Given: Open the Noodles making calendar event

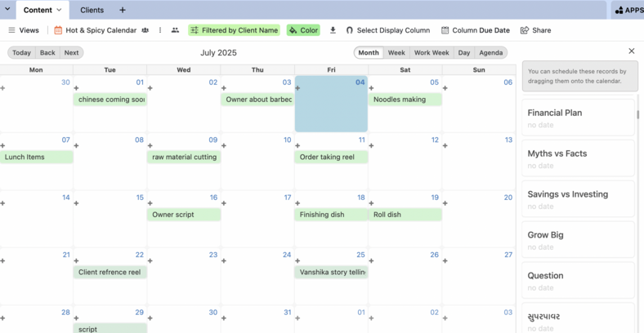Looking at the screenshot, I should coord(405,100).
